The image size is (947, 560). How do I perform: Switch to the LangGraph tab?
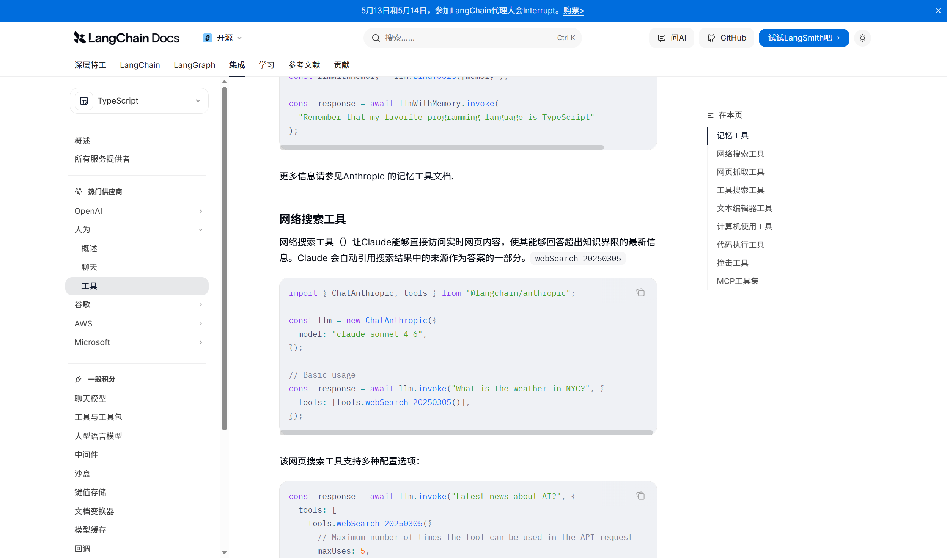tap(194, 65)
